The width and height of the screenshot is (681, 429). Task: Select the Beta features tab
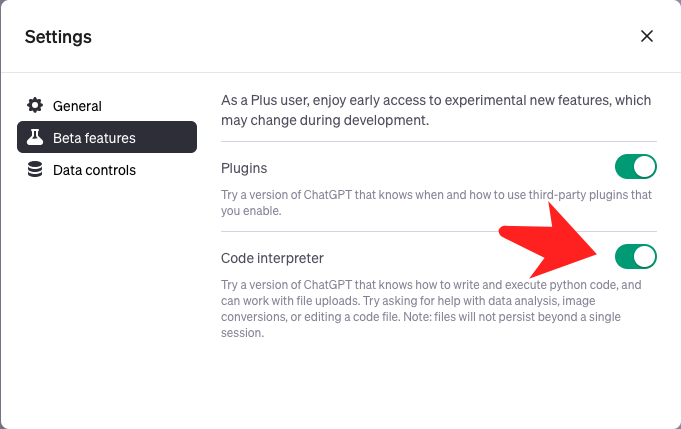coord(107,137)
